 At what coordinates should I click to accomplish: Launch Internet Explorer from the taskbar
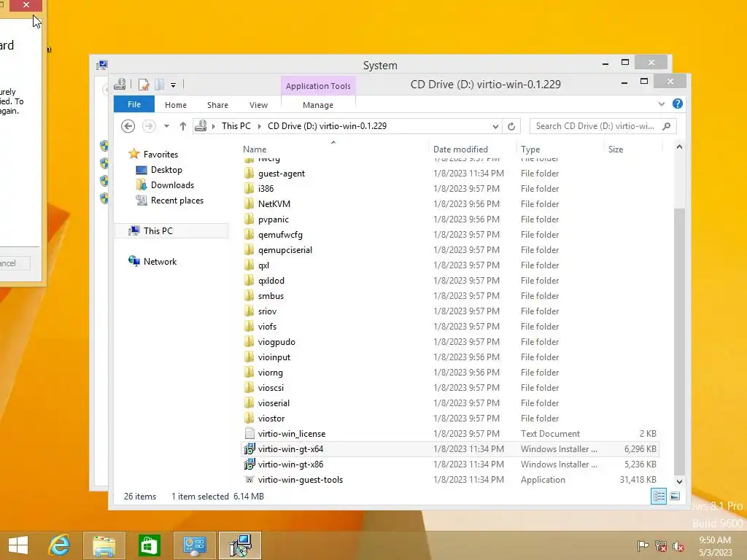59,545
